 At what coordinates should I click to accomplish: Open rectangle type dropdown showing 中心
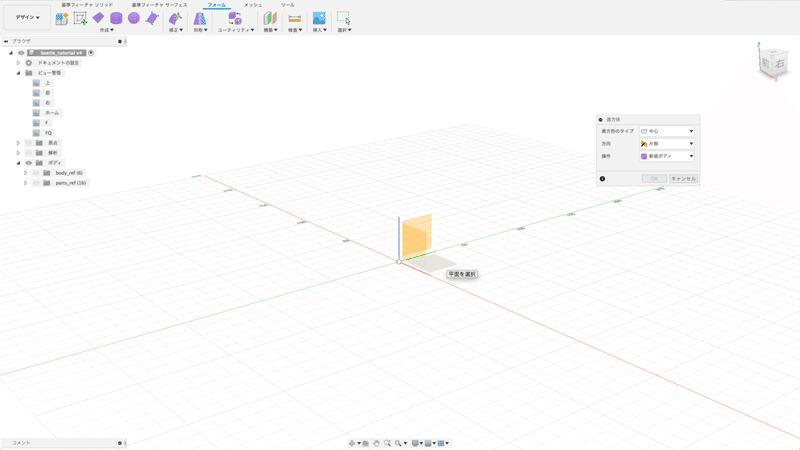(x=667, y=131)
